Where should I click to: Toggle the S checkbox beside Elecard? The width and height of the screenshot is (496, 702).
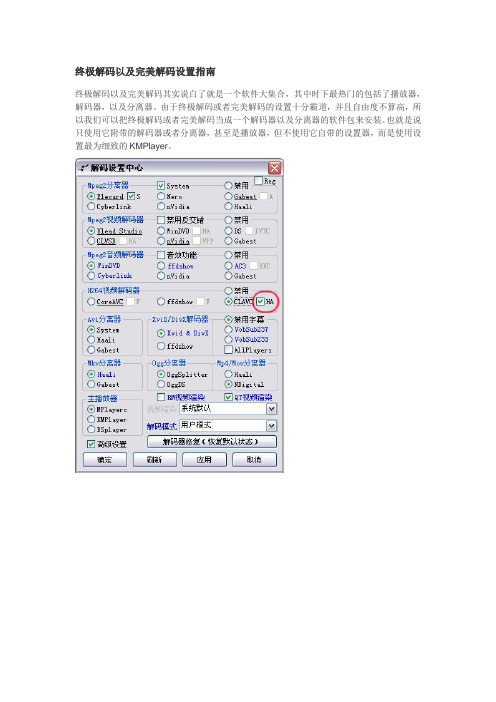pos(131,196)
